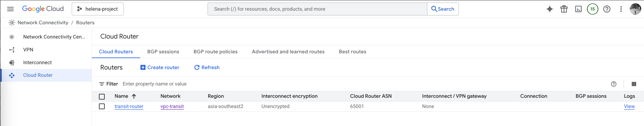Open Gemini AI assistant sparkle icon
Viewport: 644px width, 126px height.
tap(549, 9)
